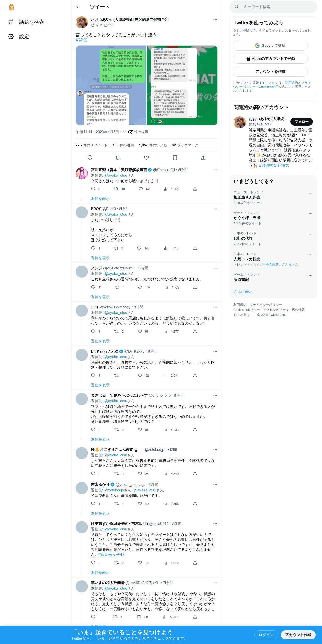Open the reply icon under the main tweet
This screenshot has width=322, height=644.
click(x=90, y=158)
